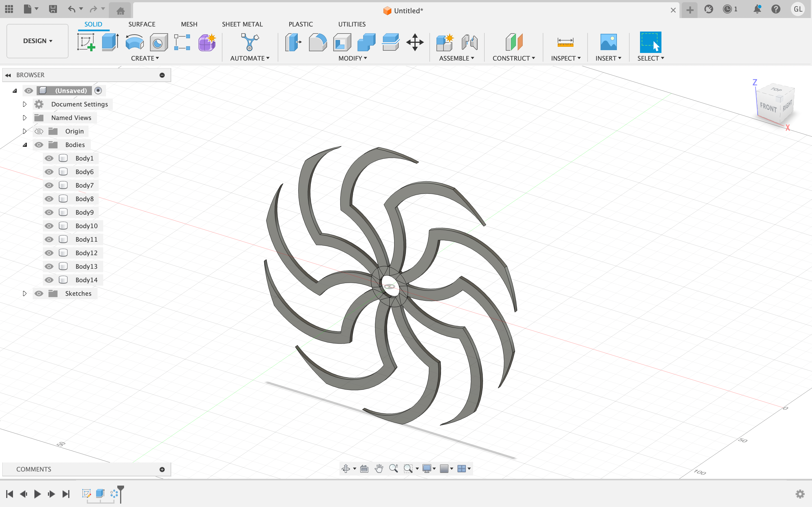Select the Revolve tool
The width and height of the screenshot is (812, 507).
(x=134, y=43)
